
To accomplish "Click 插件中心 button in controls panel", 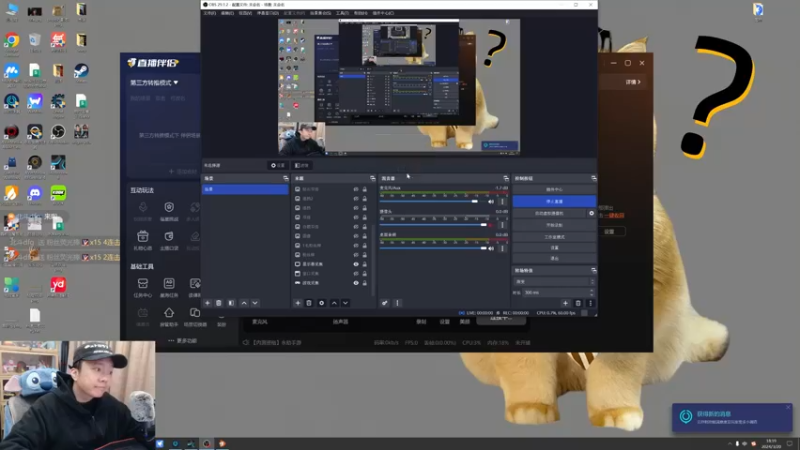I will 554,190.
